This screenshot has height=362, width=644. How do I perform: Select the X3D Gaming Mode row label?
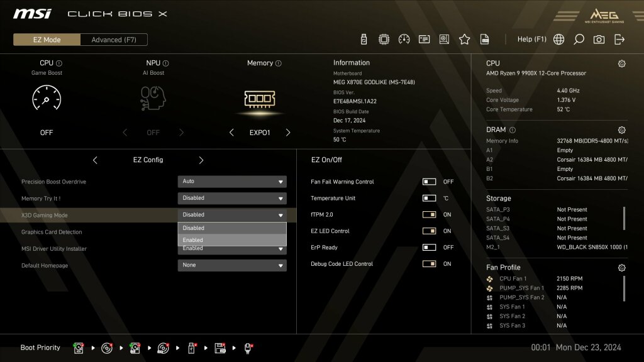click(45, 215)
